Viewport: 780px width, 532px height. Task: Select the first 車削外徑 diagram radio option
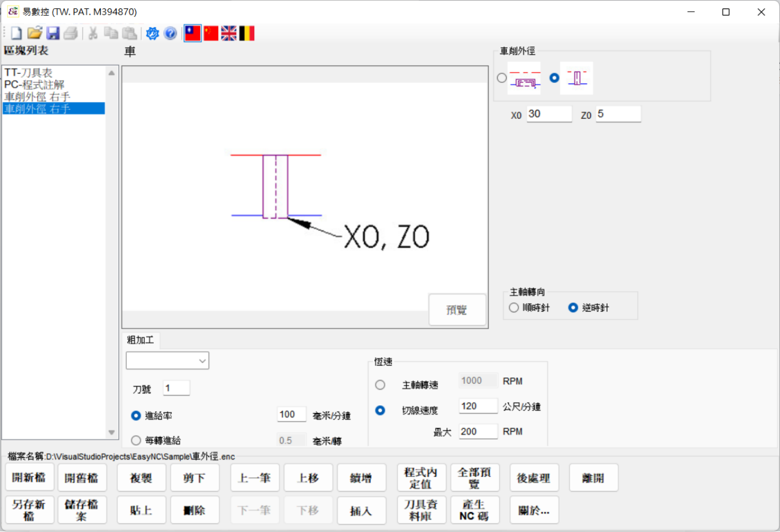[x=502, y=78]
